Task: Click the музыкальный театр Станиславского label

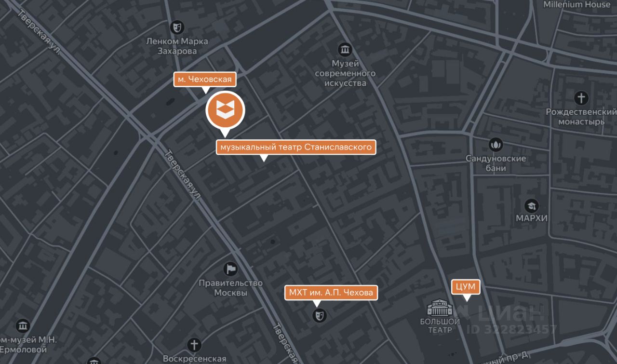Action: [296, 147]
